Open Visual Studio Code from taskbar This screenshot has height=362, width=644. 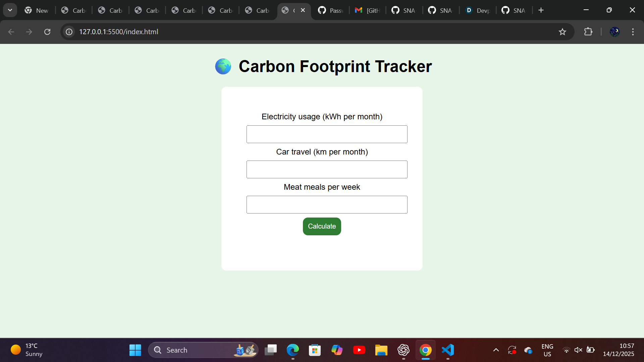(x=448, y=350)
